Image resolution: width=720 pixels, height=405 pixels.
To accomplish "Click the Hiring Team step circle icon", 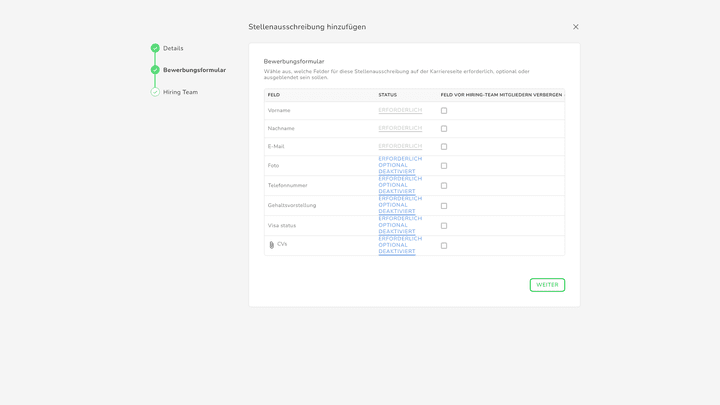I will click(x=155, y=92).
